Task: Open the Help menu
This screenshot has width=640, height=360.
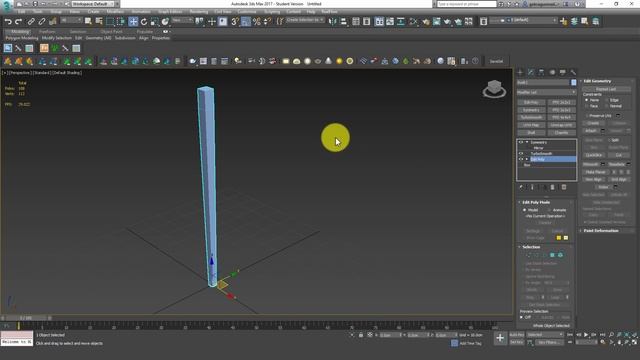Action: coord(311,12)
